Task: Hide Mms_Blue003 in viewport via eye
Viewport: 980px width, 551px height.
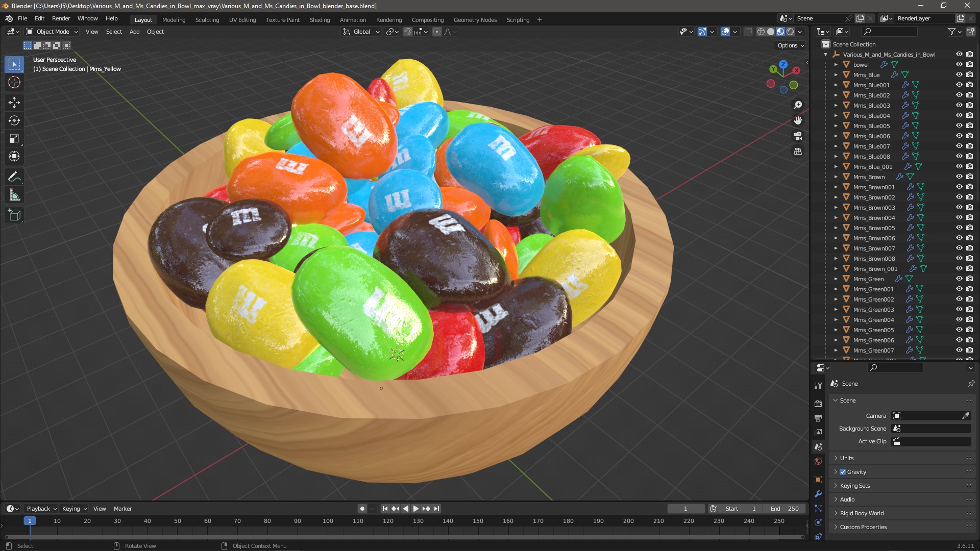Action: pos(959,105)
